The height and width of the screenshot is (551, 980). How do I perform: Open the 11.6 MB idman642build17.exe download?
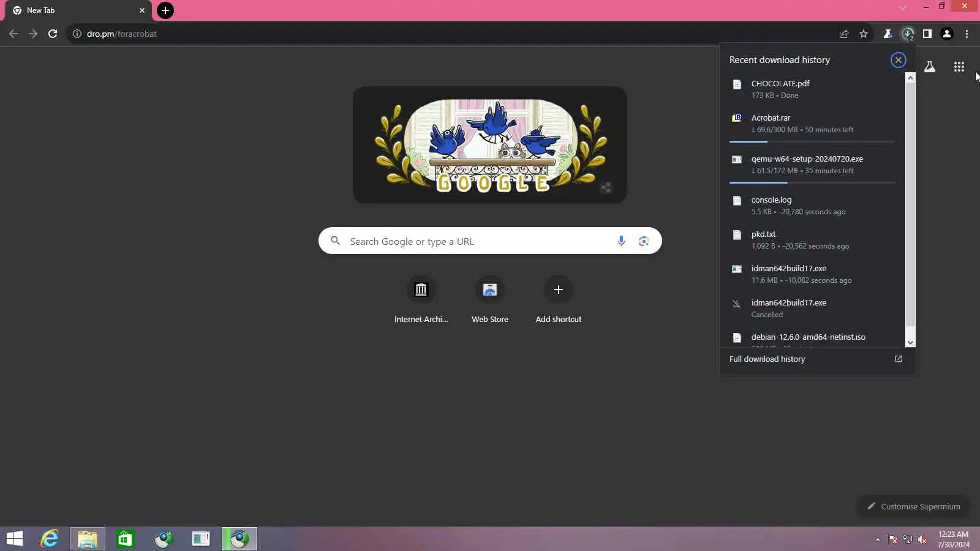coord(813,274)
